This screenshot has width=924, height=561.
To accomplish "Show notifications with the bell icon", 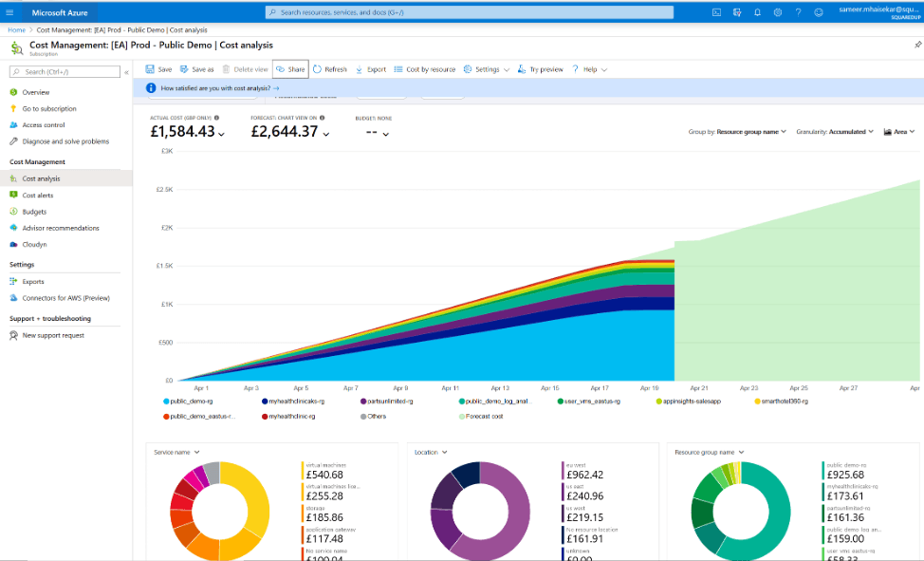I will pos(757,12).
